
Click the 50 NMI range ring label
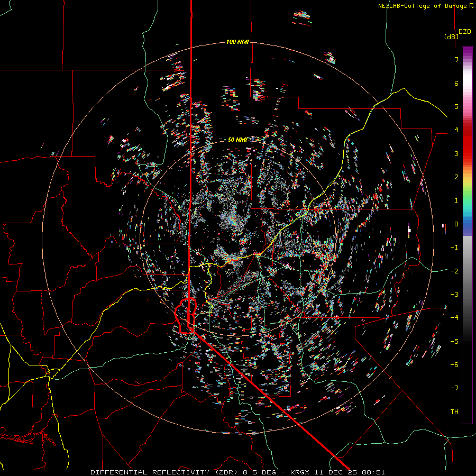(x=237, y=140)
